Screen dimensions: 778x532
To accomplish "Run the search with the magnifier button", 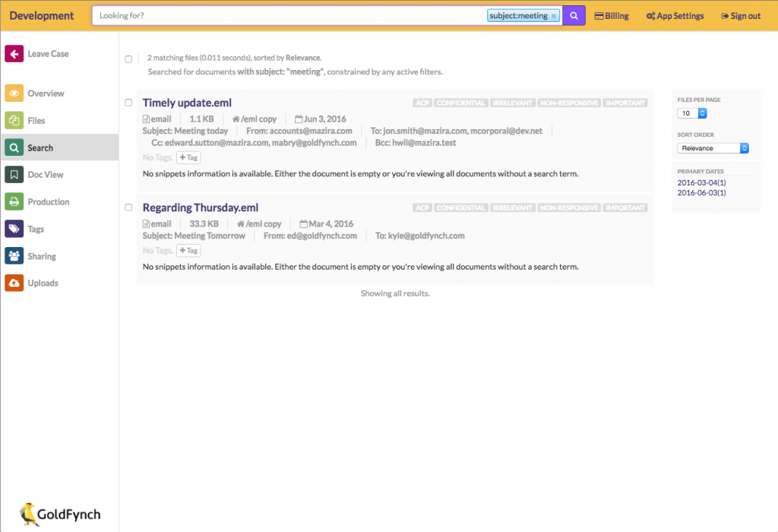I will tap(574, 15).
